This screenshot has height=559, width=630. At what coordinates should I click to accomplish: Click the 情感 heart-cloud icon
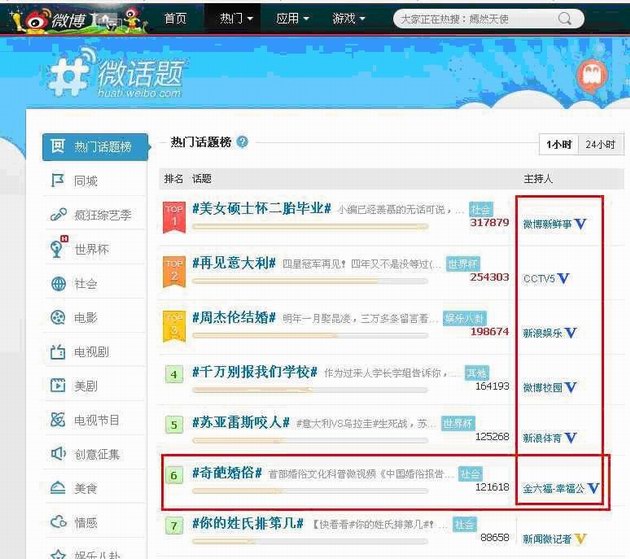58,522
